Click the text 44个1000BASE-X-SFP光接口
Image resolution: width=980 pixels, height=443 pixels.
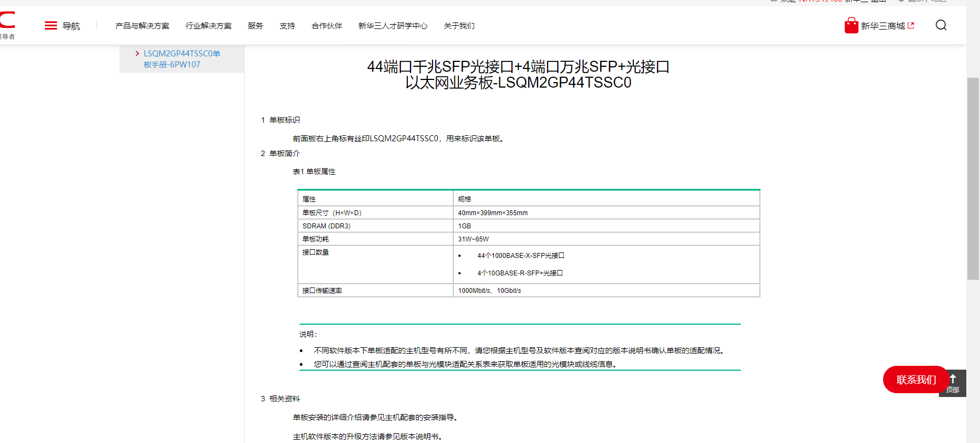coord(521,255)
